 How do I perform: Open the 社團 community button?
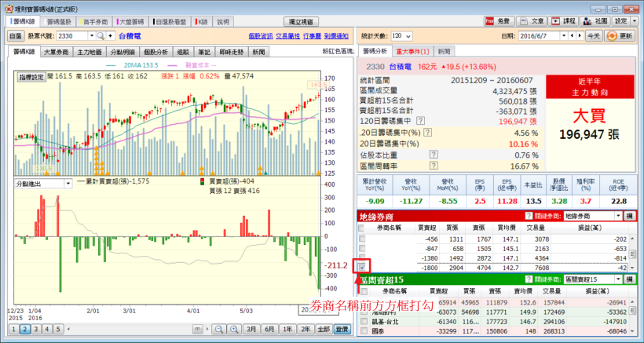[595, 21]
